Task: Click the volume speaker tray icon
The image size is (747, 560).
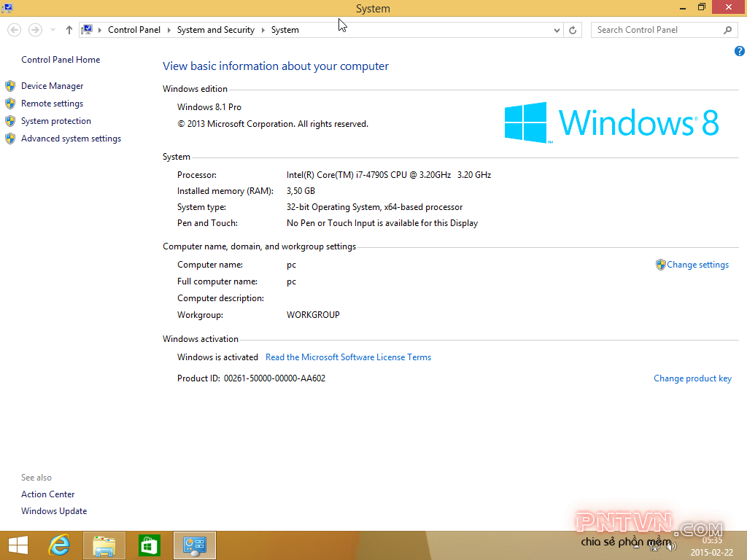Action: click(x=673, y=546)
